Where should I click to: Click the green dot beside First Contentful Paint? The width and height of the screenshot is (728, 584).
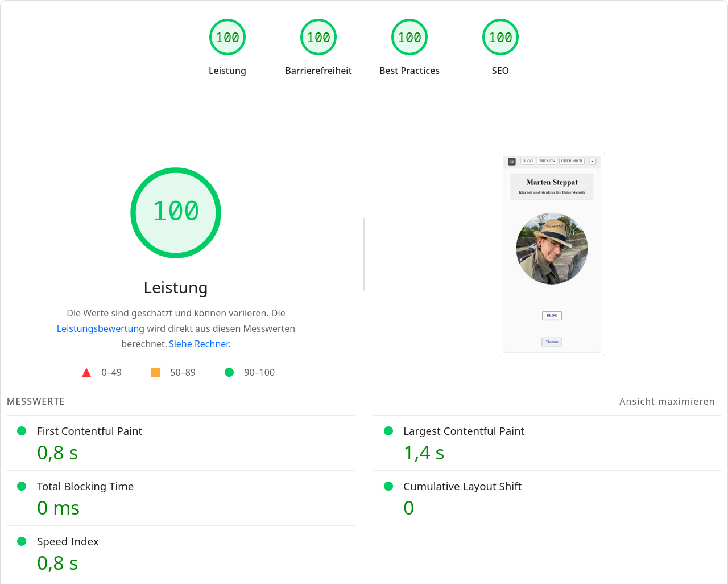pyautogui.click(x=22, y=431)
